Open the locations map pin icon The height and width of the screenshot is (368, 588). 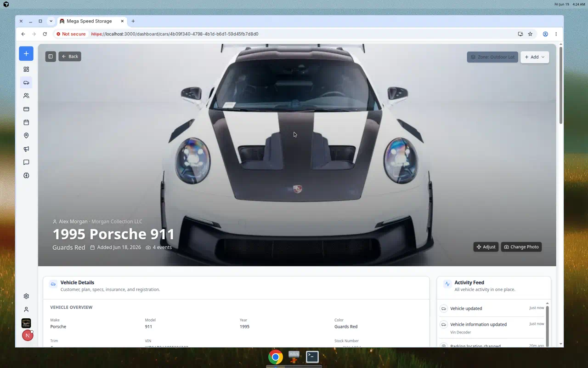pyautogui.click(x=26, y=136)
